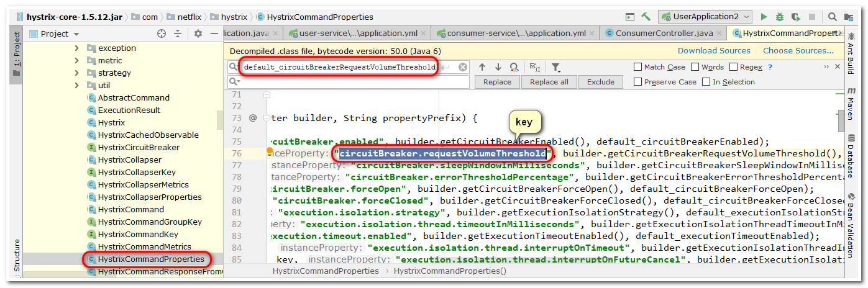Enable the Preserve Case checkbox
Image resolution: width=868 pixels, height=288 pixels.
[x=638, y=82]
